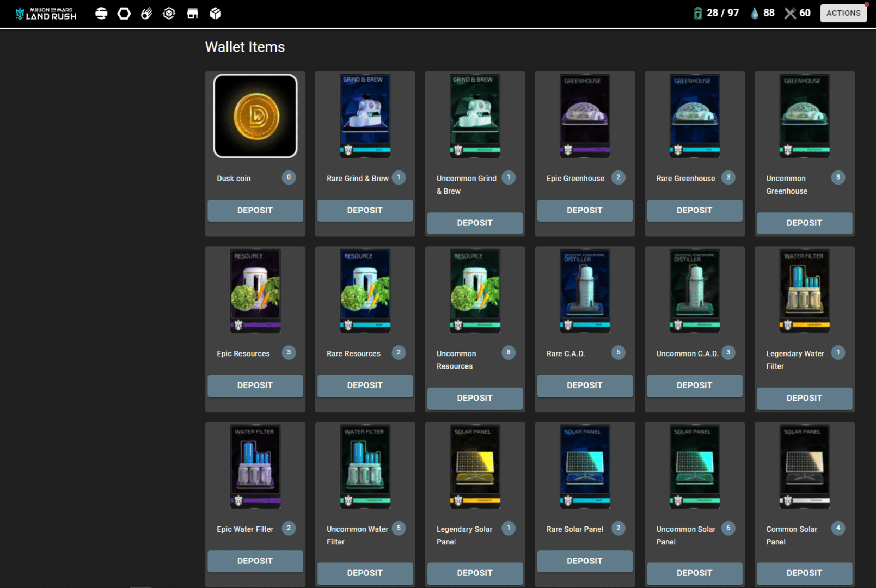Open the cube-in-hexagon icon in the navbar

(x=169, y=14)
